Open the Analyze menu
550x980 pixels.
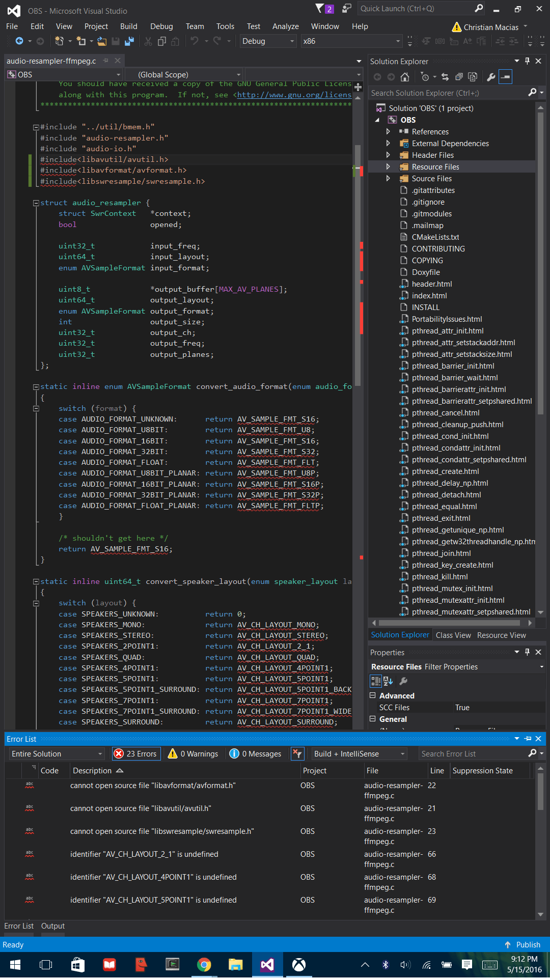285,26
